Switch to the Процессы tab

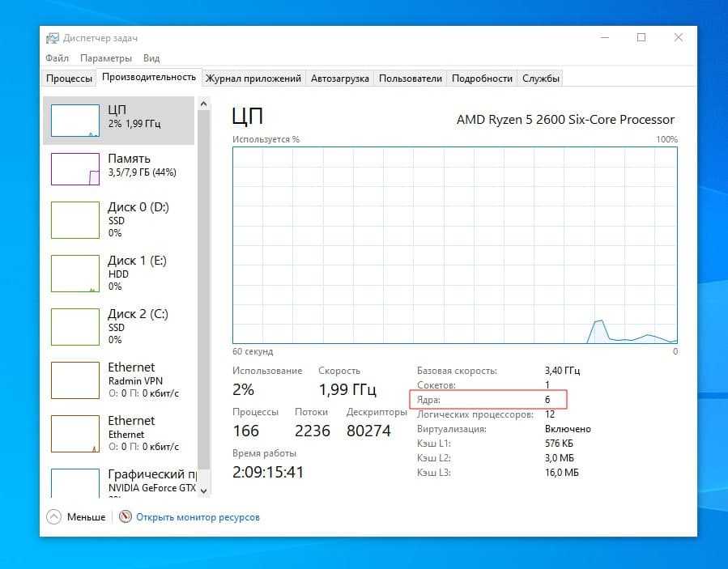click(x=69, y=79)
